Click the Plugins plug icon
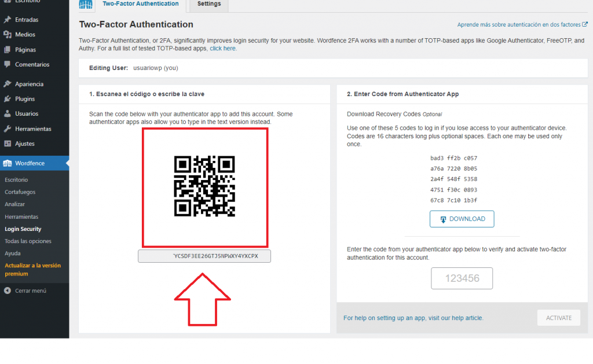This screenshot has width=593, height=364. [7, 98]
